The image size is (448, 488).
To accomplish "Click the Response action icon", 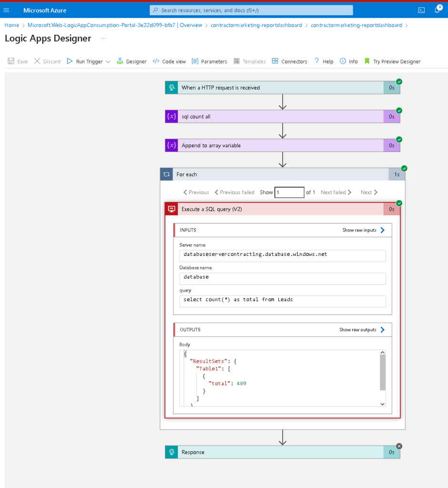I will 172,452.
